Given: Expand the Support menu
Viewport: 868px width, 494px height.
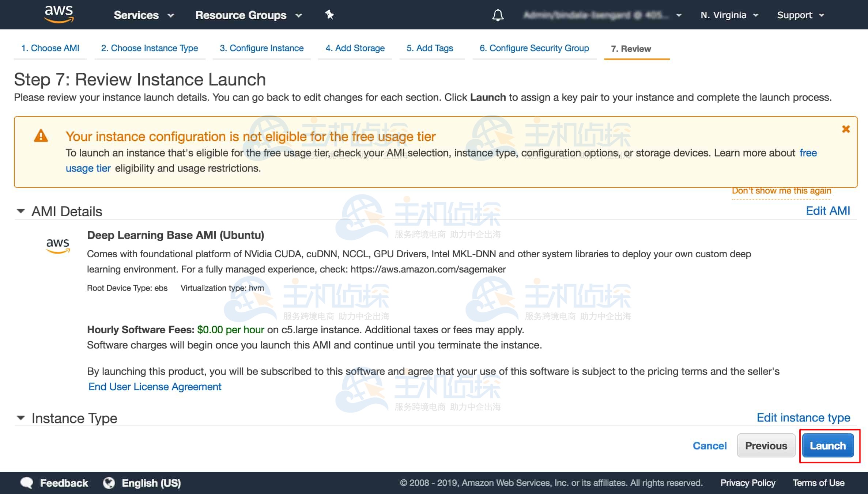Looking at the screenshot, I should pyautogui.click(x=800, y=15).
